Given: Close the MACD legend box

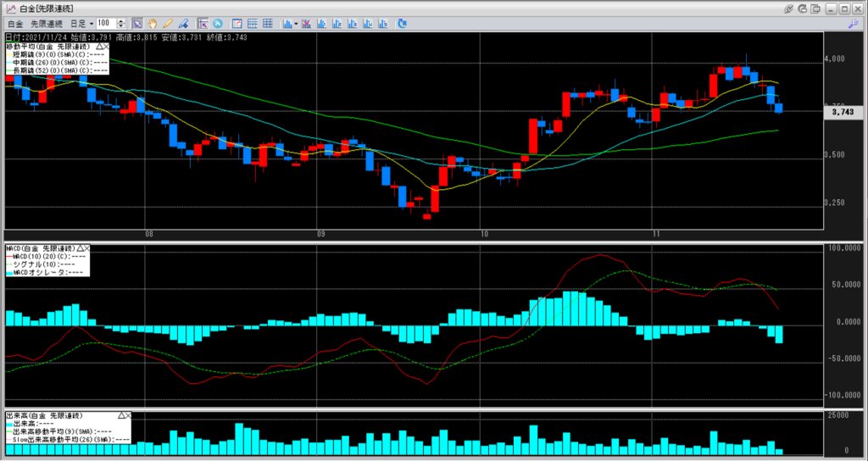Looking at the screenshot, I should click(87, 248).
